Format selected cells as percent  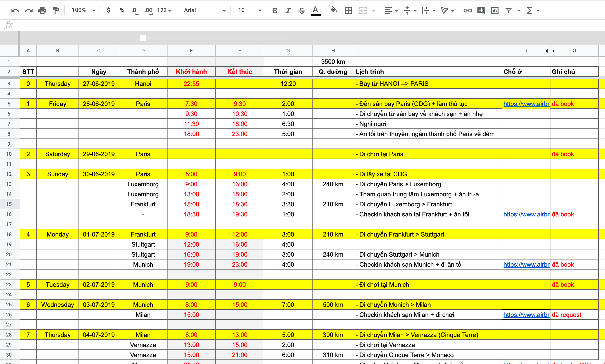pos(122,10)
